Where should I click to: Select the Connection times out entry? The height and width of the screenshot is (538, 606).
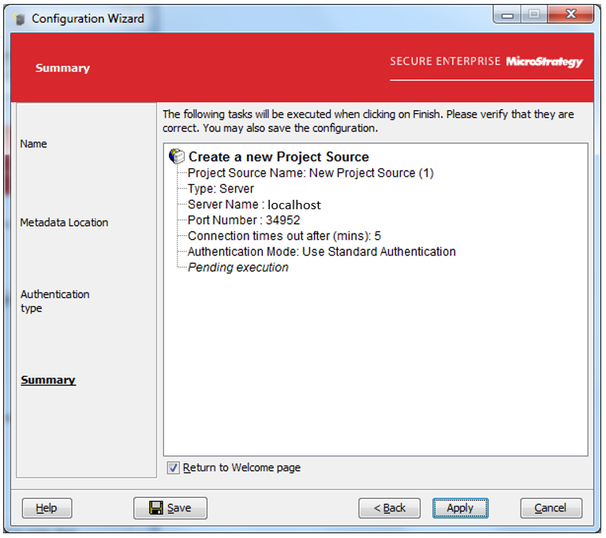[x=284, y=236]
